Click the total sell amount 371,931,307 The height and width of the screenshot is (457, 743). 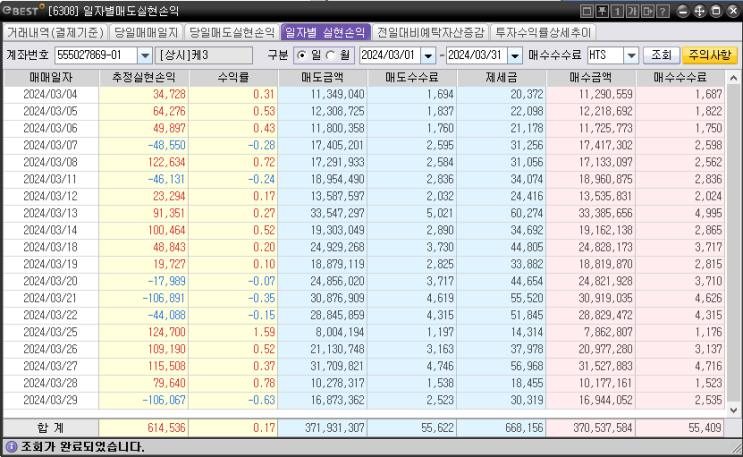point(335,428)
